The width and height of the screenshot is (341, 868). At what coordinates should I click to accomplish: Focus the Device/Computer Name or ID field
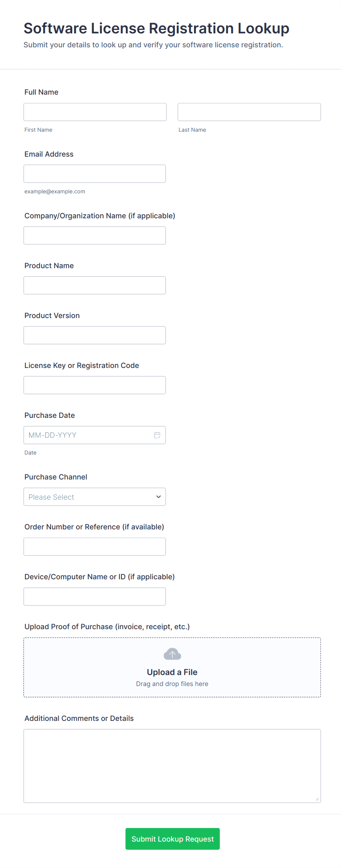click(94, 597)
